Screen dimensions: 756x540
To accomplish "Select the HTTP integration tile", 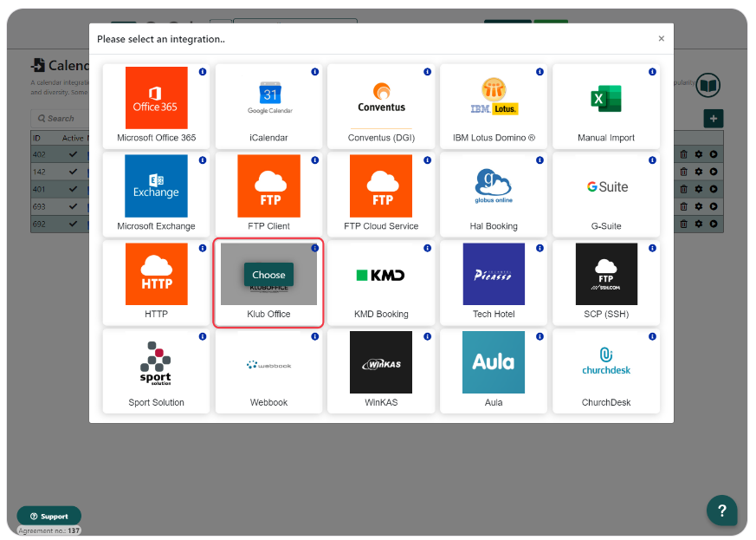I will pos(156,283).
